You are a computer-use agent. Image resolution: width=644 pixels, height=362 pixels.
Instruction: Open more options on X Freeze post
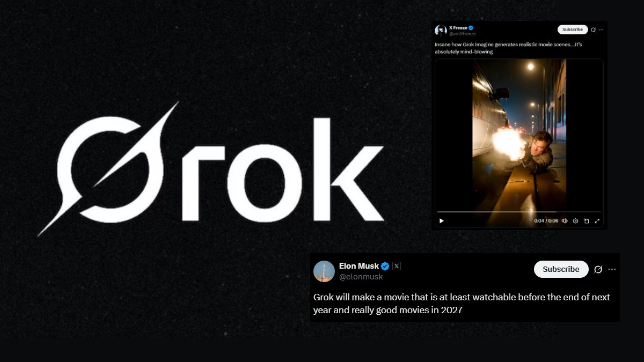[601, 29]
